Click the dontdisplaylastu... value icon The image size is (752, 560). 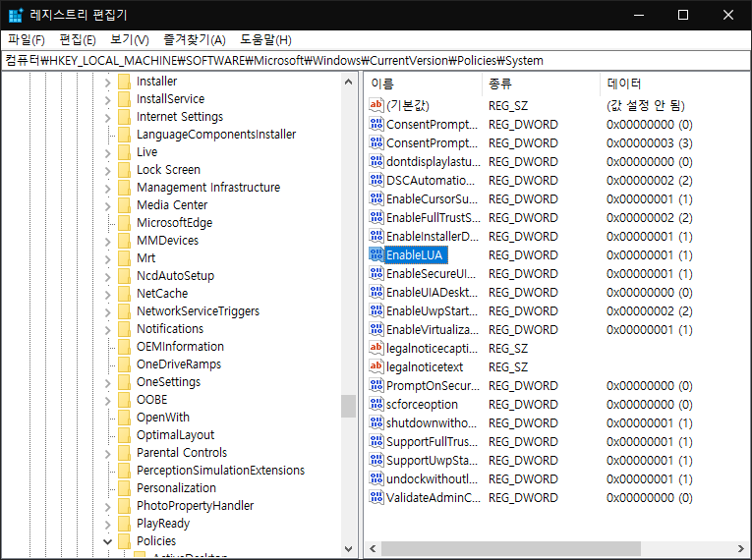(x=376, y=161)
